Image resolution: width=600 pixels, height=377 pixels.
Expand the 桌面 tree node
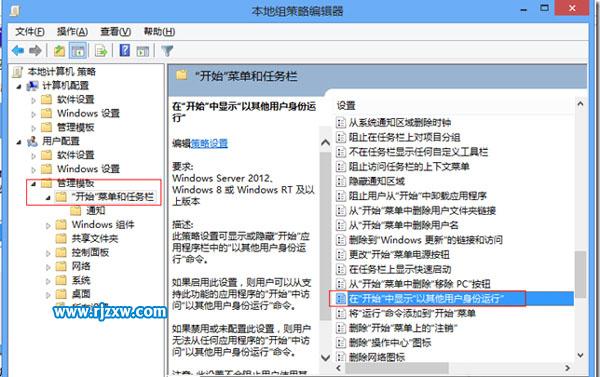pos(48,295)
